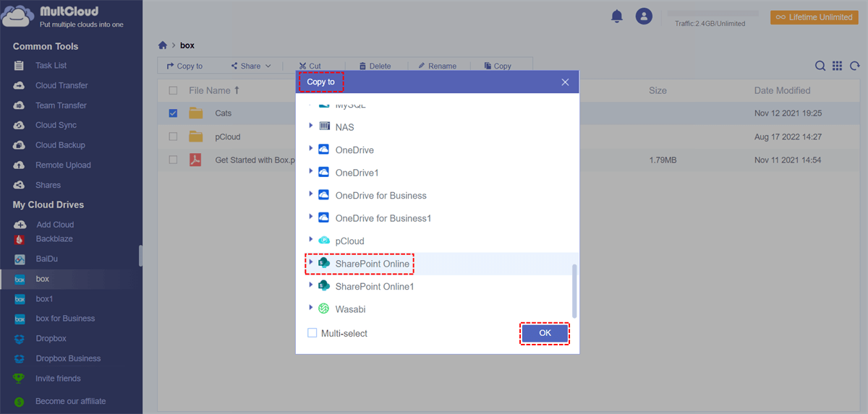
Task: Click the Invite friends trophy icon
Action: (x=20, y=379)
